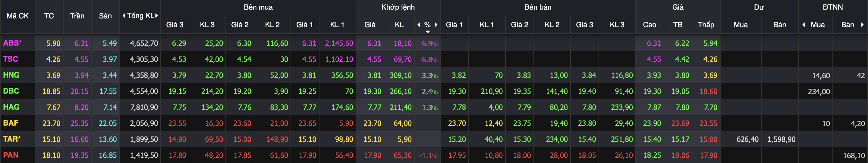Click the right arrow beside Tổng KL header
The height and width of the screenshot is (163, 868).
coord(156,15)
